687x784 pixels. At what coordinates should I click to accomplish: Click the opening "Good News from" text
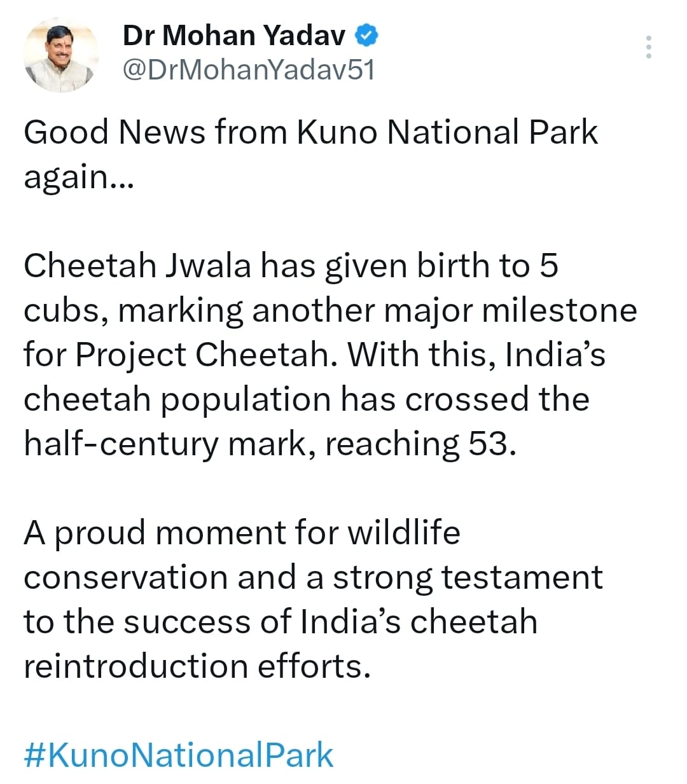pos(155,133)
